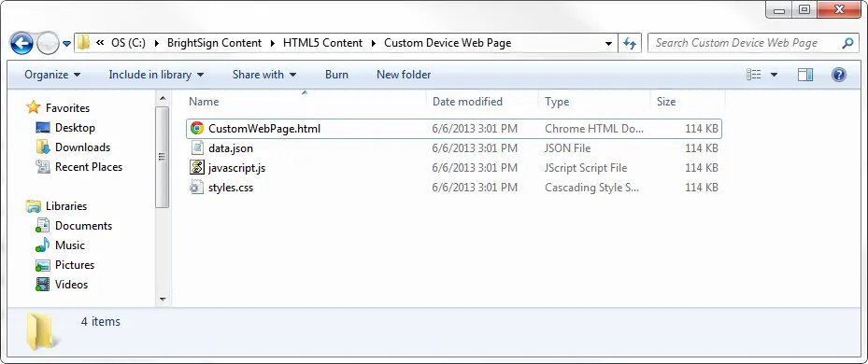Image resolution: width=868 pixels, height=364 pixels.
Task: Click the Back navigation arrow
Action: [21, 43]
